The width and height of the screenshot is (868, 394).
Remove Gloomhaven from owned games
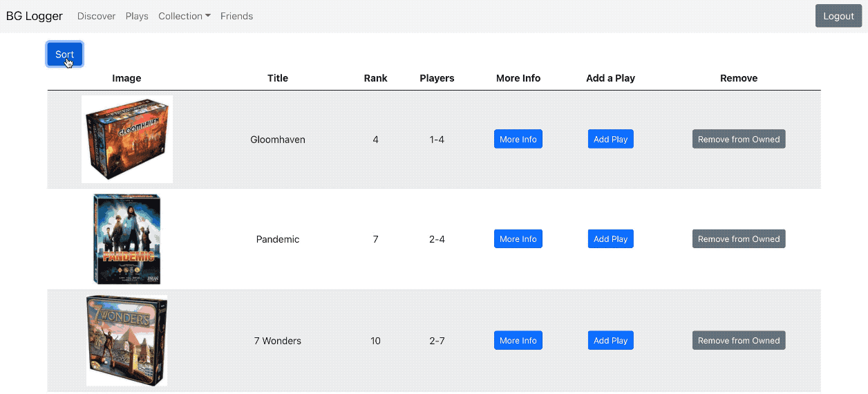click(738, 139)
